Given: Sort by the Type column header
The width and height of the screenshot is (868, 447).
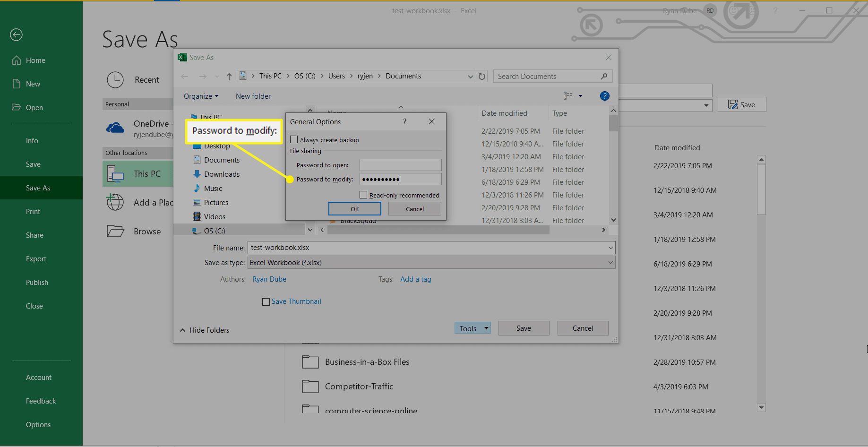Looking at the screenshot, I should coord(559,113).
